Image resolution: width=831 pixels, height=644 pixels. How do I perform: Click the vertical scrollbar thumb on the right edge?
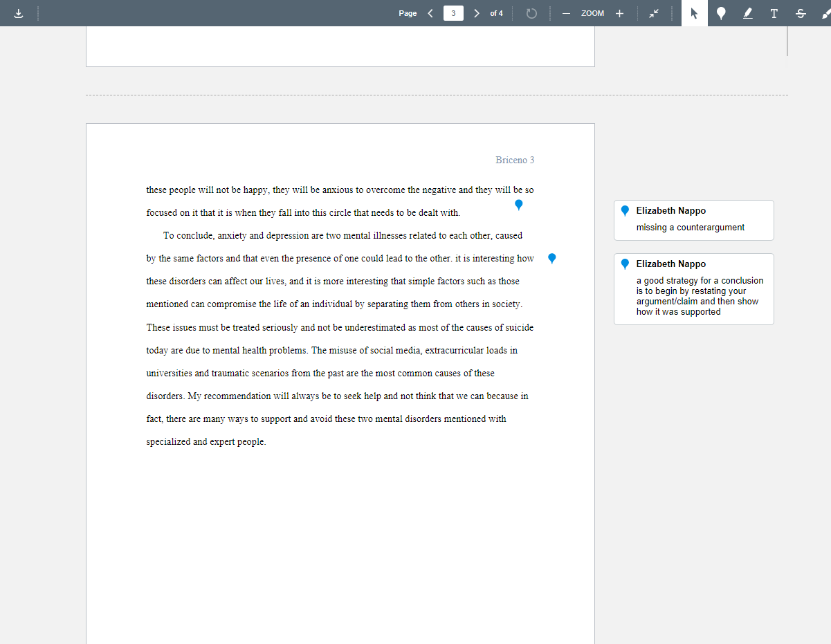pos(787,41)
